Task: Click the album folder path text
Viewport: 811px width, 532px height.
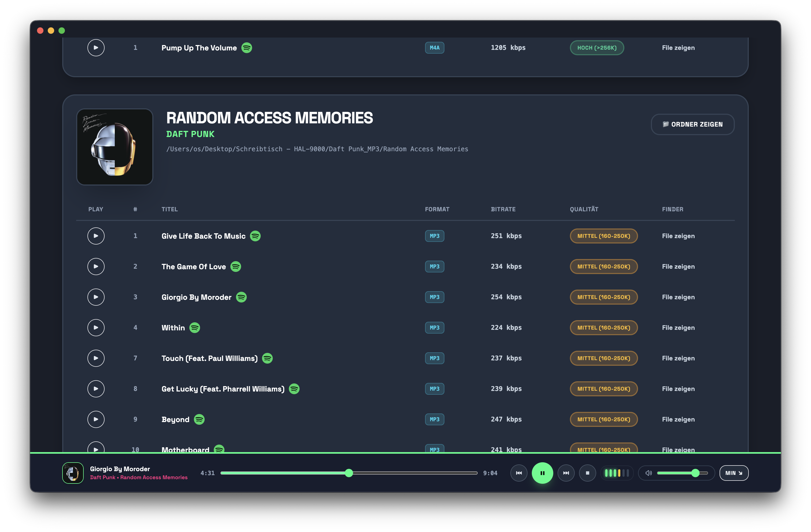Action: pyautogui.click(x=317, y=149)
